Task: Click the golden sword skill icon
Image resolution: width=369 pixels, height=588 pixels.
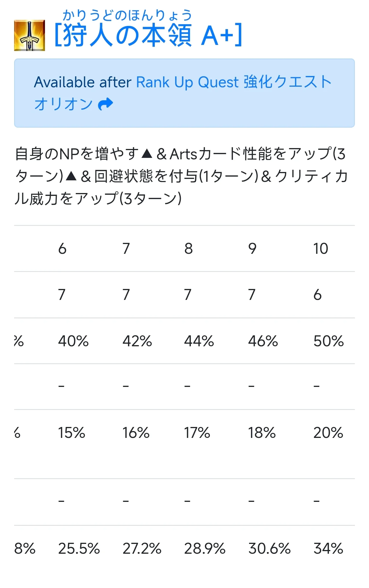Action: point(29,35)
